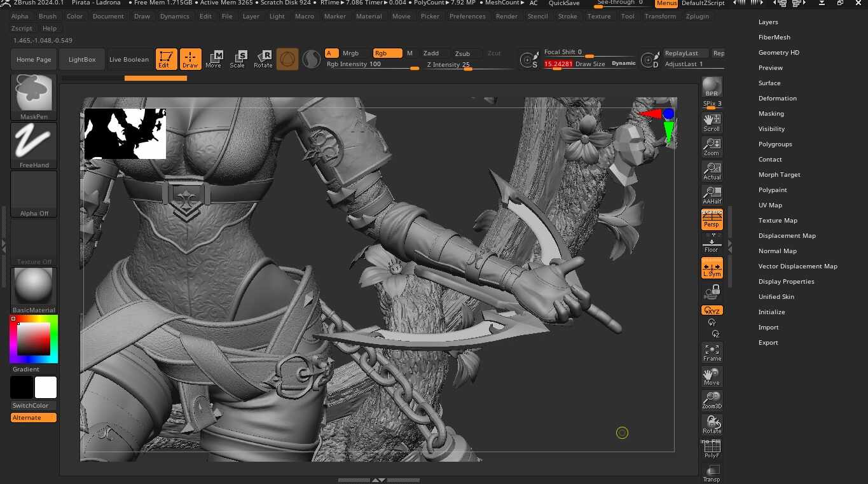Click the D dynamic adjust icon
This screenshot has height=484, width=868.
point(649,60)
